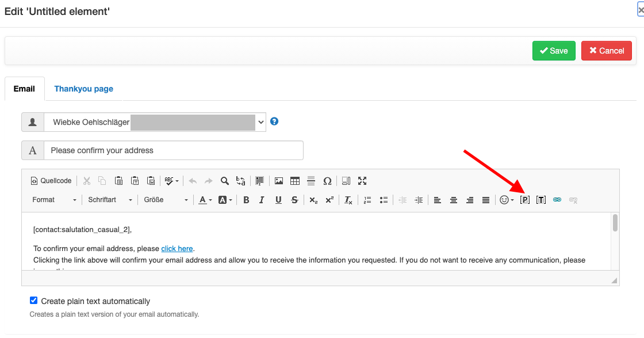The image size is (644, 338).
Task: Open the text color picker
Action: tap(205, 200)
